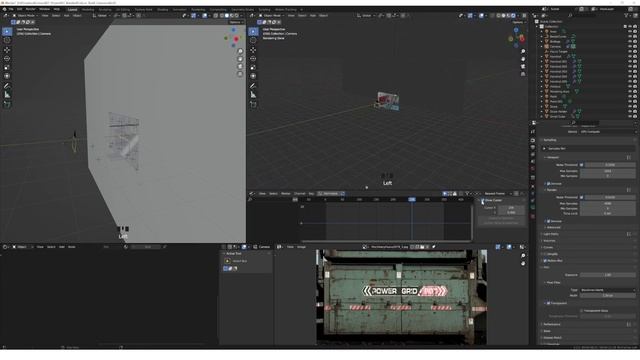The height and width of the screenshot is (360, 640).
Task: Click zoom gizmo in right viewport
Action: tap(523, 51)
